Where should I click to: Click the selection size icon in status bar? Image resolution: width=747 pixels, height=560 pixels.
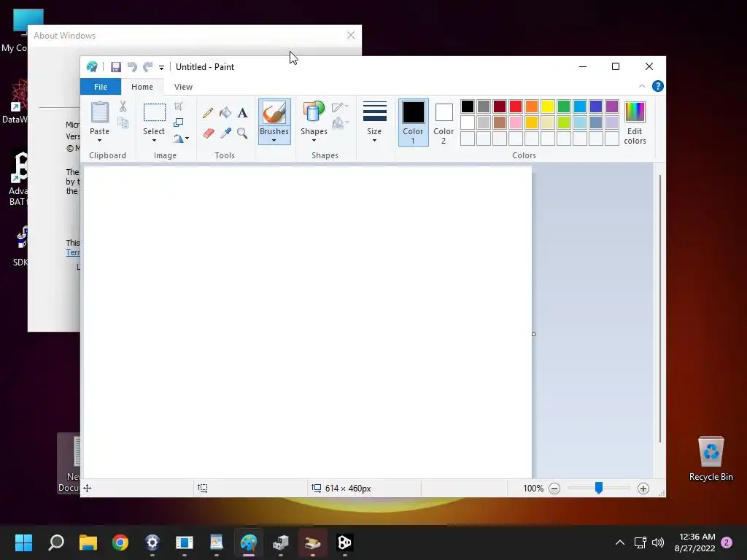click(203, 488)
